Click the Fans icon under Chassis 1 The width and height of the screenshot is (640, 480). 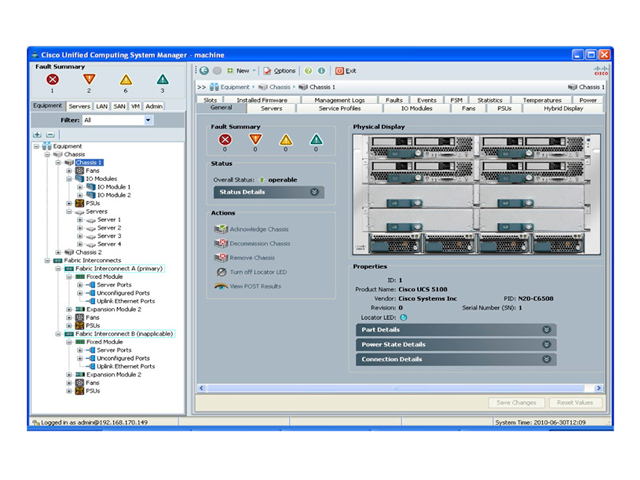coord(80,171)
